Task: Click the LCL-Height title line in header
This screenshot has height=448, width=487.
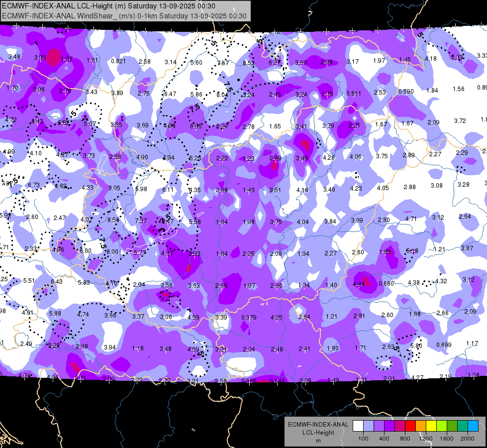Action: (109, 6)
